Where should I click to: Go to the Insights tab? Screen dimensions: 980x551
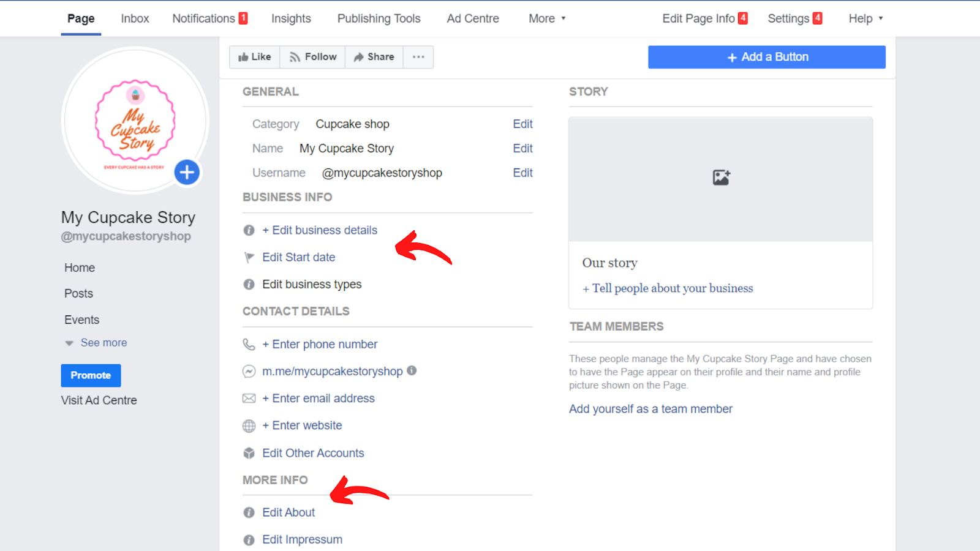tap(291, 19)
